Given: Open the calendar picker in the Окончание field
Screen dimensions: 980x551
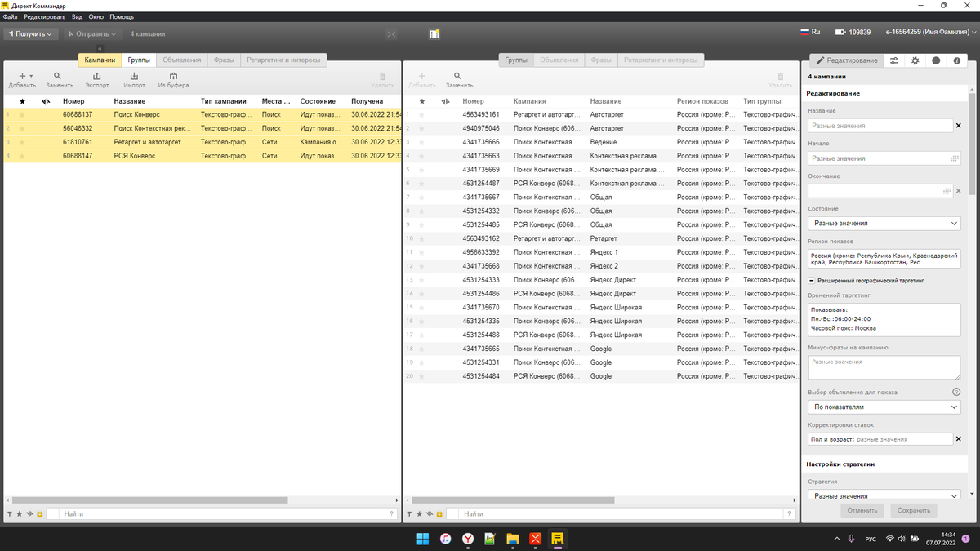Looking at the screenshot, I should pyautogui.click(x=947, y=191).
